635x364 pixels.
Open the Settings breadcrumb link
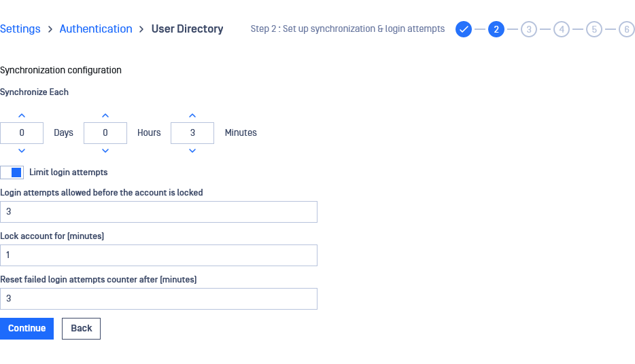coord(20,29)
